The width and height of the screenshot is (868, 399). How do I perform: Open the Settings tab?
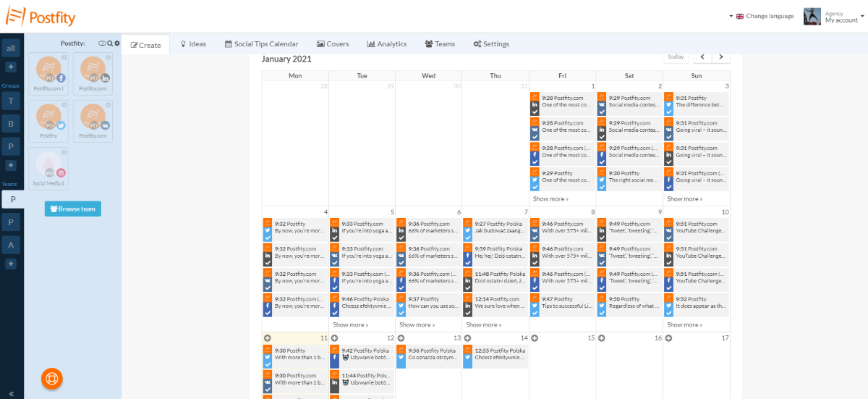491,44
